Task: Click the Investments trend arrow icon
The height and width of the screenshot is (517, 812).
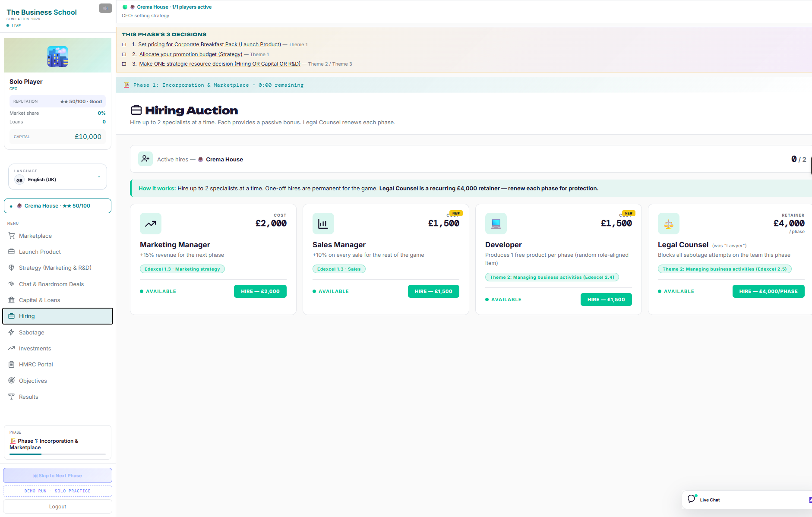Action: 12,348
